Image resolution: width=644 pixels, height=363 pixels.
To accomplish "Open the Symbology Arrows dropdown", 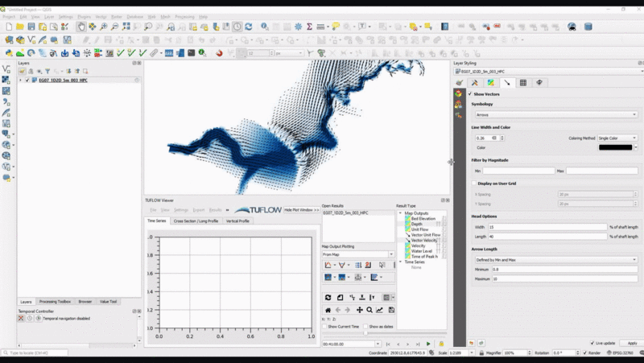I will pyautogui.click(x=555, y=115).
